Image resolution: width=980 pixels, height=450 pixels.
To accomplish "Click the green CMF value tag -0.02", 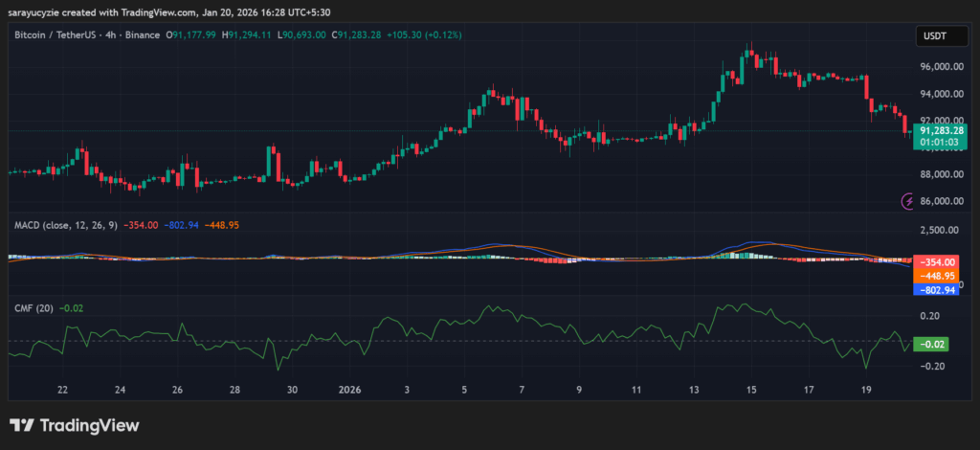I will 930,344.
